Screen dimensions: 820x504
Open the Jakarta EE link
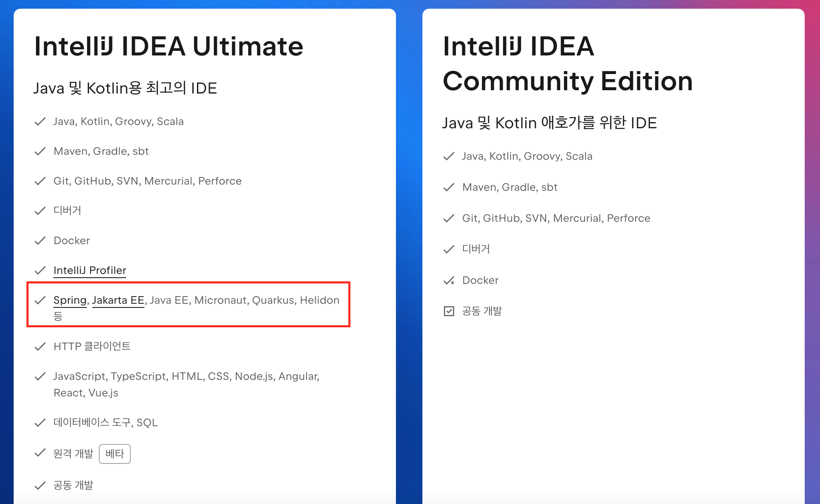click(x=118, y=300)
